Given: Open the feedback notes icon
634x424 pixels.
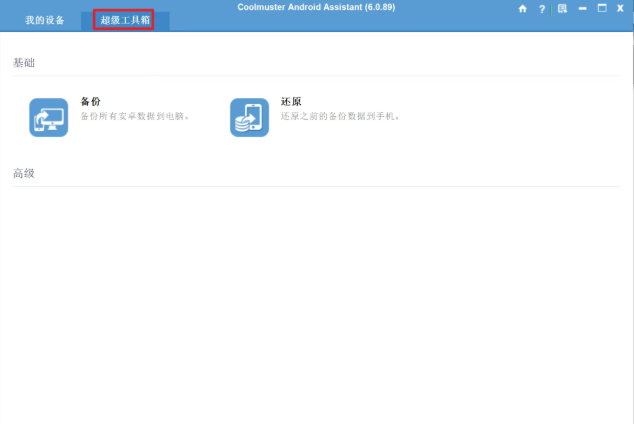Looking at the screenshot, I should coord(562,8).
